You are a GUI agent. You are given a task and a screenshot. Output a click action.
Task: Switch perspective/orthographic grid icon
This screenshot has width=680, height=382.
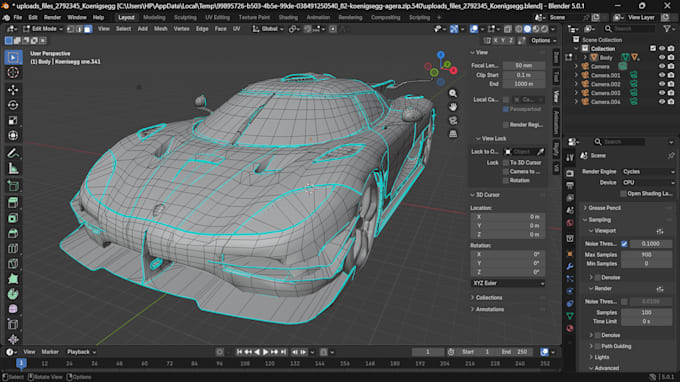(453, 134)
